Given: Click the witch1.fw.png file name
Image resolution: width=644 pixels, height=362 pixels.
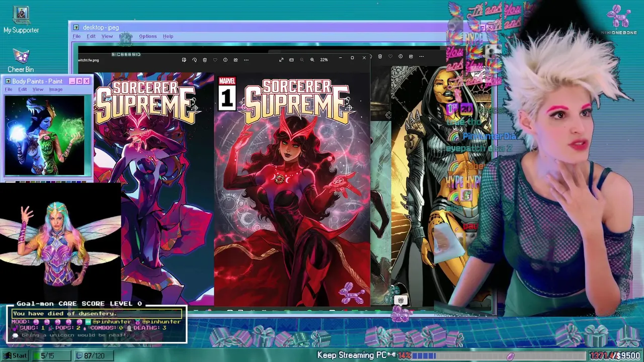Looking at the screenshot, I should click(x=89, y=60).
